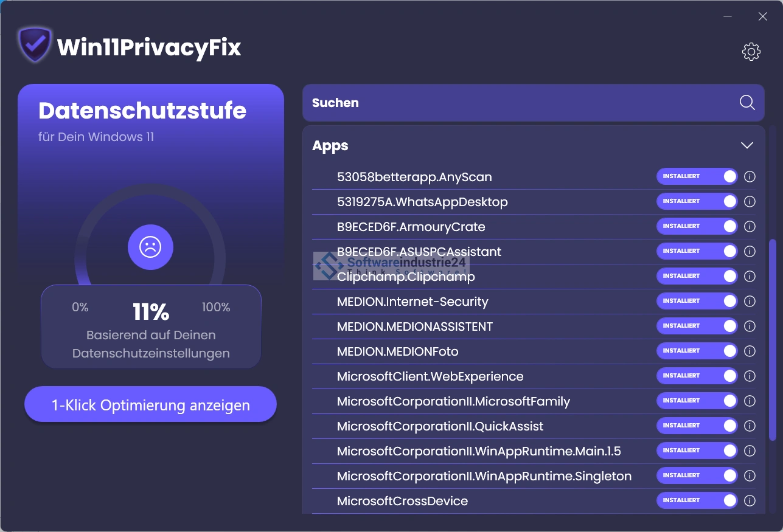
Task: Toggle the B9ECED6F.ArmouryCrate installed switch
Action: pyautogui.click(x=697, y=227)
